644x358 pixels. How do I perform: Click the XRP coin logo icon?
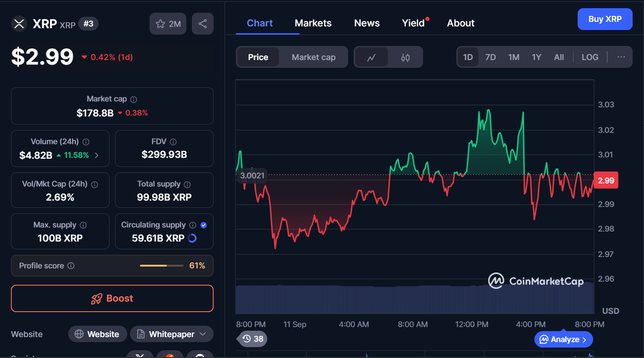[19, 24]
